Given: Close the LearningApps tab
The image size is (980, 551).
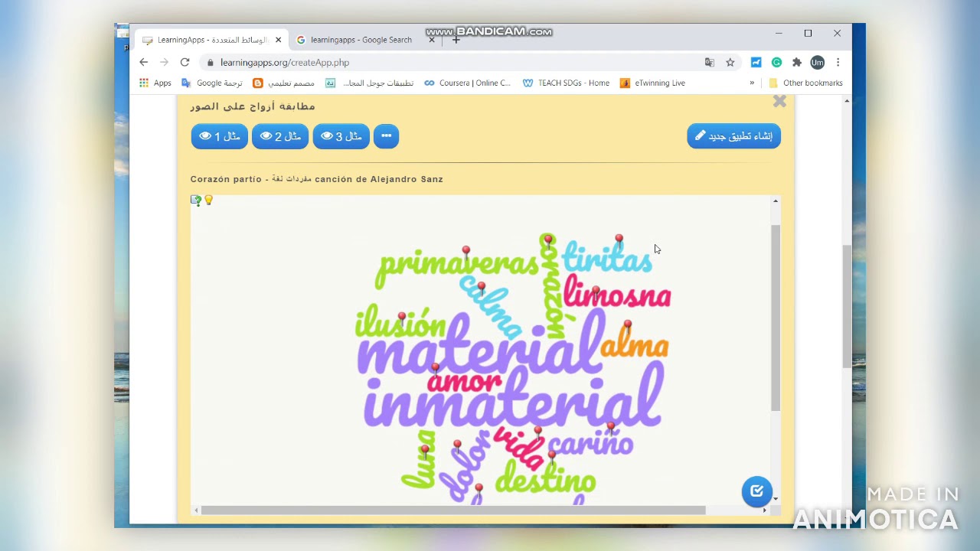Looking at the screenshot, I should [x=278, y=40].
